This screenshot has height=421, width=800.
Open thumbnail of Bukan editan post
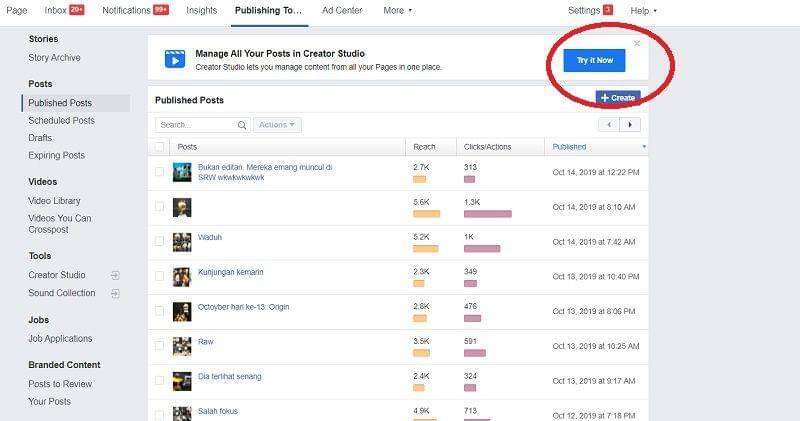(182, 172)
